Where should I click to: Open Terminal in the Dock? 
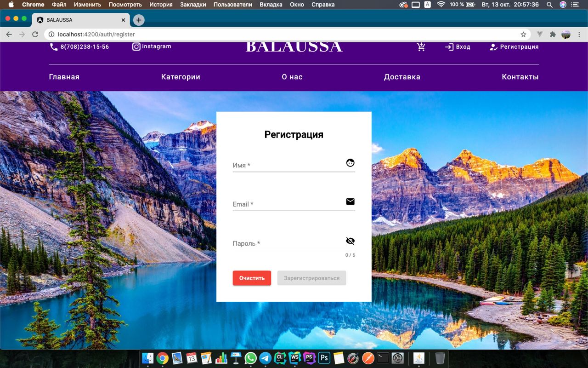[x=383, y=358]
